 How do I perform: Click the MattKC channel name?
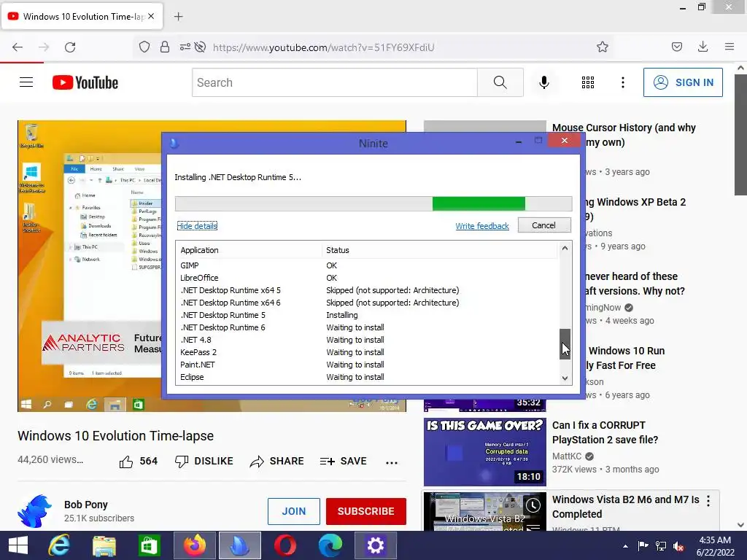click(x=567, y=456)
